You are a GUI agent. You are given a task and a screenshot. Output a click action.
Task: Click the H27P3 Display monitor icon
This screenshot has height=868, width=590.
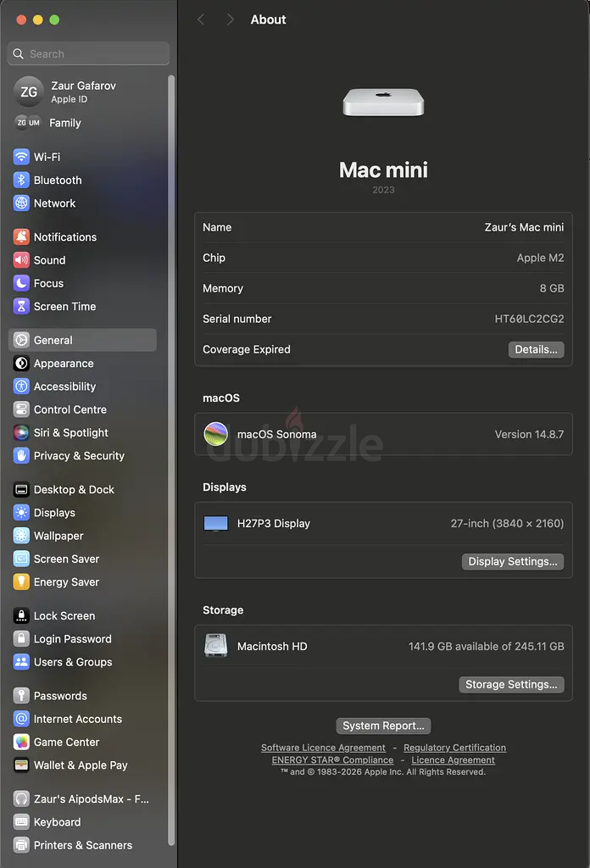pos(216,524)
